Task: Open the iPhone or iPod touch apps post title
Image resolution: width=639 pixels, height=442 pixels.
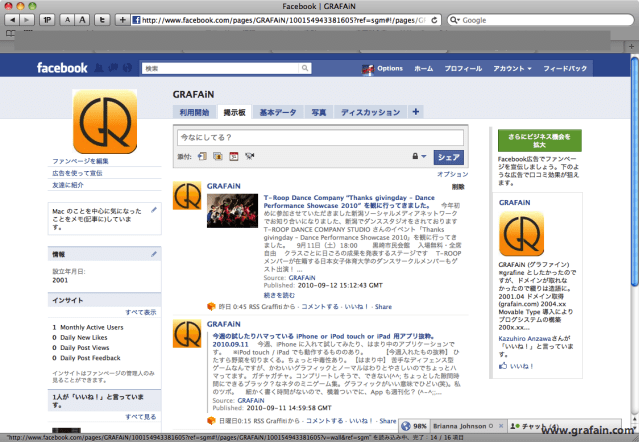Action: 324,336
